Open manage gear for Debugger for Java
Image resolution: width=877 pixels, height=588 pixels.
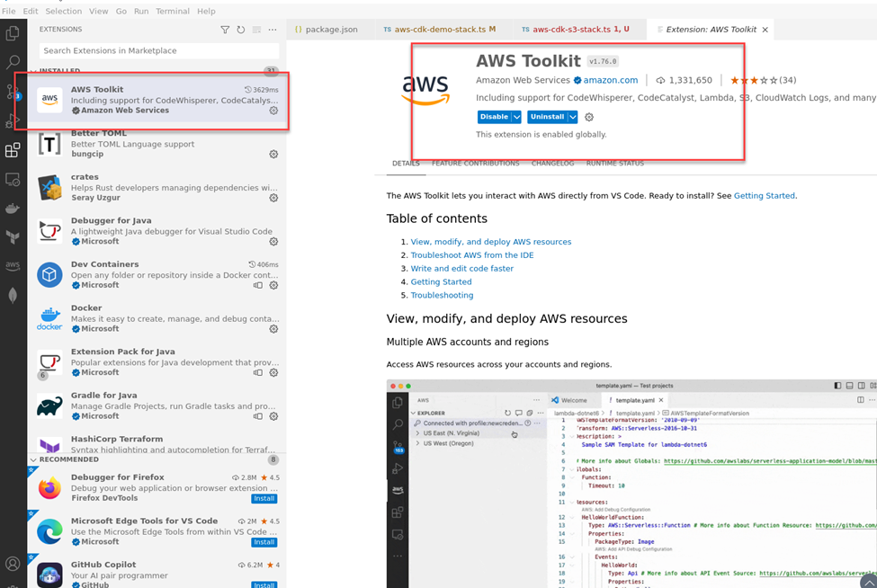point(273,242)
